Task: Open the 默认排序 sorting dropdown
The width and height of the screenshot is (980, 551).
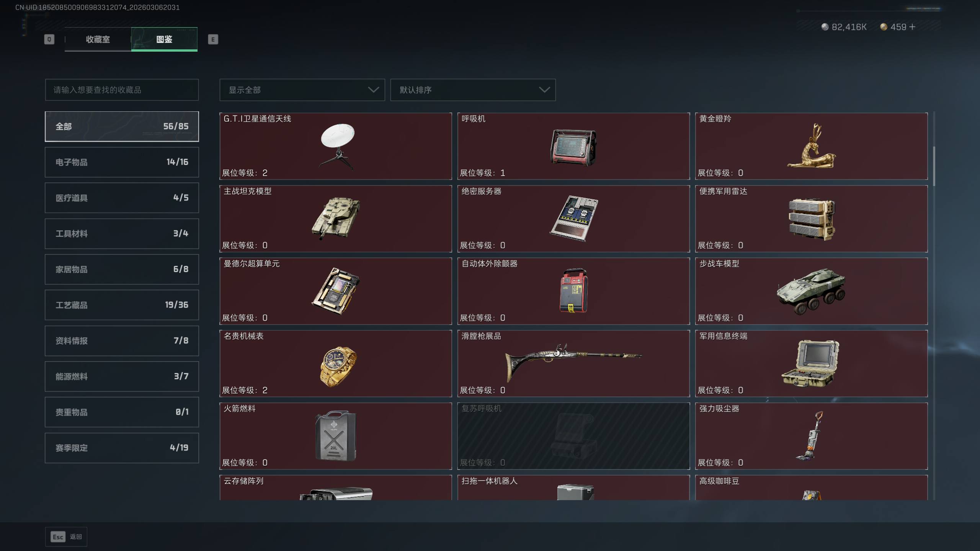Action: pyautogui.click(x=473, y=90)
